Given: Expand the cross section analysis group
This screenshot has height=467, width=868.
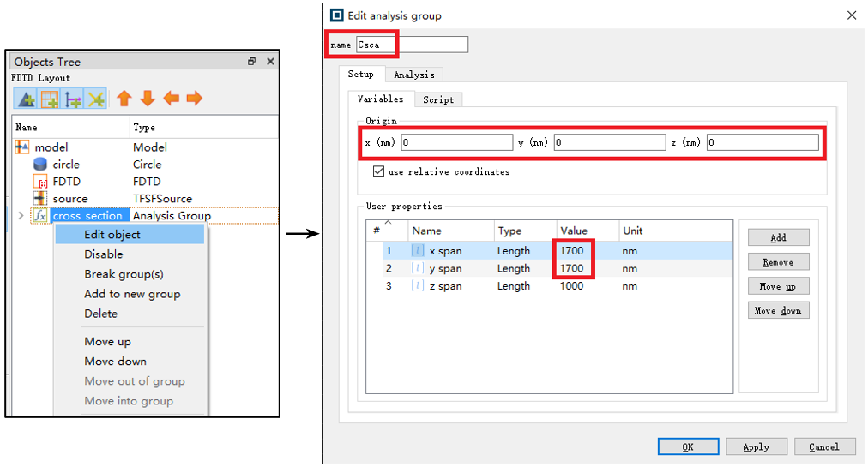Looking at the screenshot, I should (21, 216).
